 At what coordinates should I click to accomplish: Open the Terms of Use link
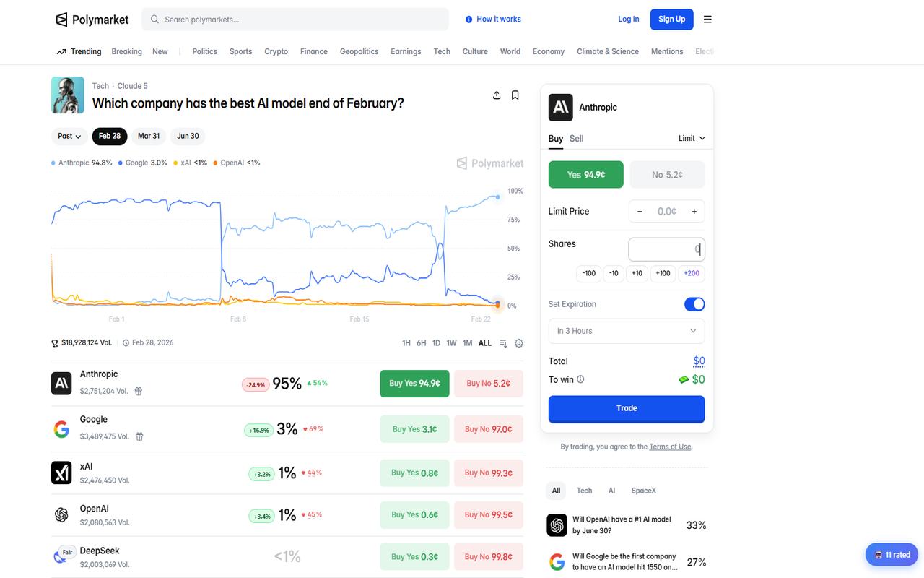(x=670, y=447)
